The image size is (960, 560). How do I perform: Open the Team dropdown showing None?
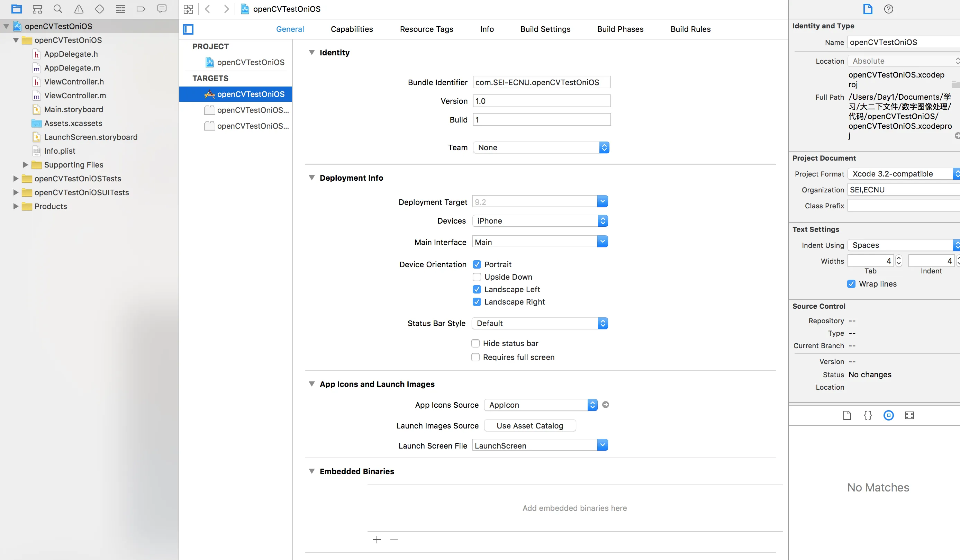(541, 147)
